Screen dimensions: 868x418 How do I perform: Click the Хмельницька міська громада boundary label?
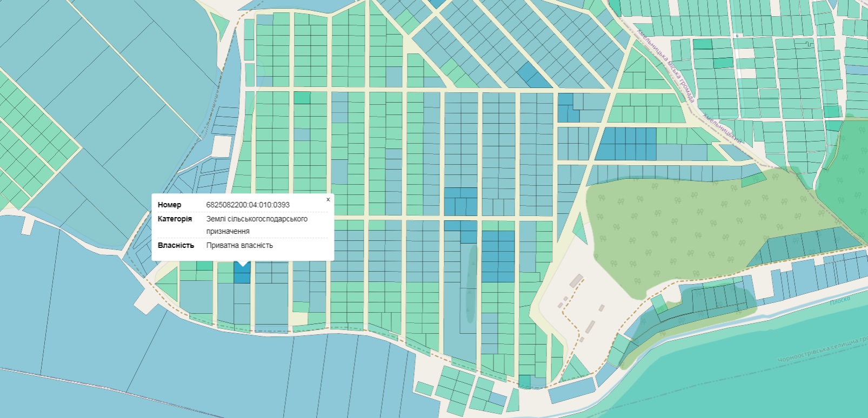[665, 65]
